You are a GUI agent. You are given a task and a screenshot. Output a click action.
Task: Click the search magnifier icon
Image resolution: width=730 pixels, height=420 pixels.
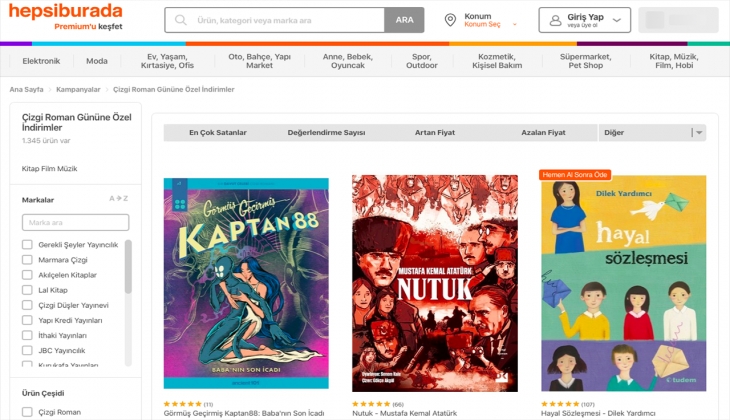[x=182, y=20]
